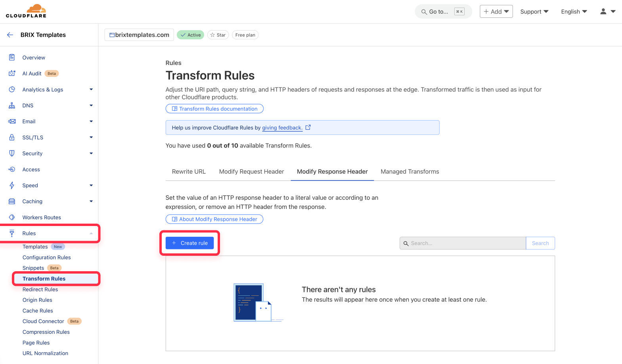Open Compression Rules in sidebar
This screenshot has height=364, width=622.
click(x=46, y=332)
